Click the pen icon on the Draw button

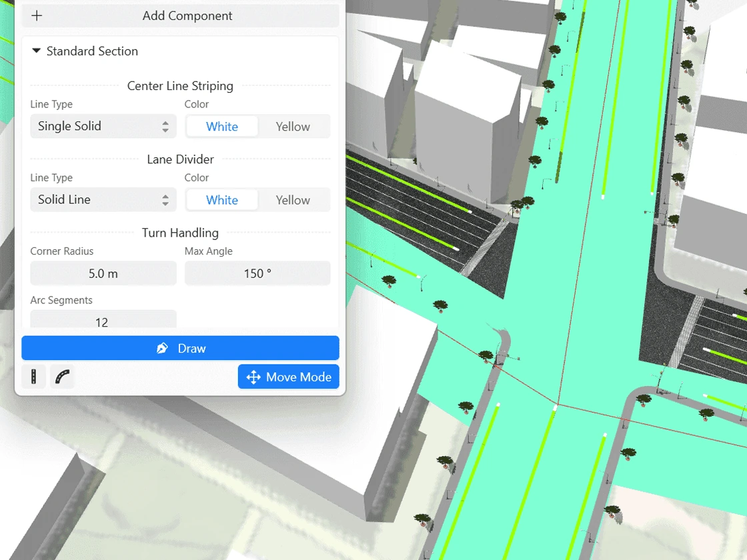point(162,348)
